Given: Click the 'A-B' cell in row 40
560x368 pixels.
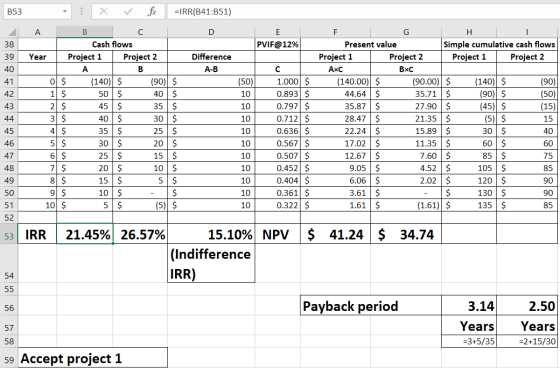Looking at the screenshot, I should (211, 69).
